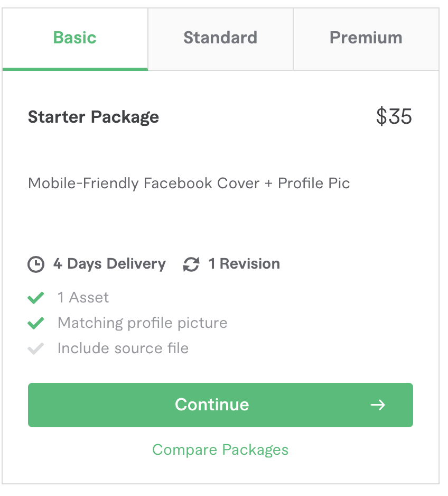Switch to the Standard package tab

pyautogui.click(x=220, y=38)
